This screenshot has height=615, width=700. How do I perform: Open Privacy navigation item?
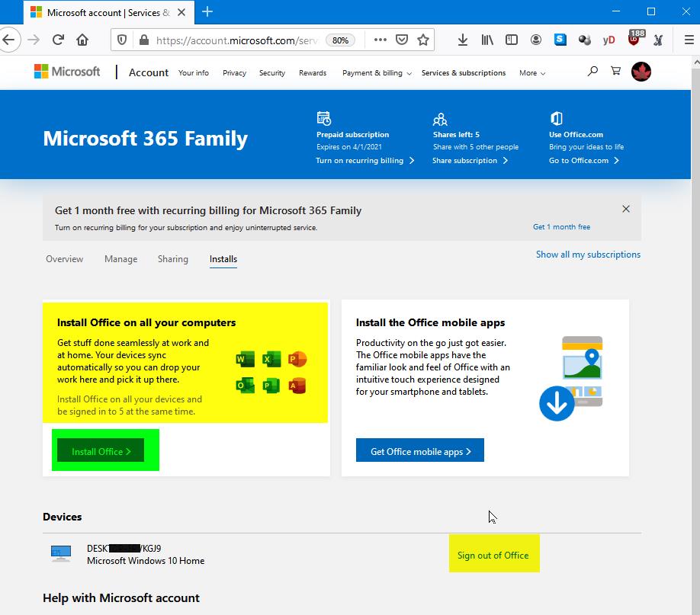[234, 72]
